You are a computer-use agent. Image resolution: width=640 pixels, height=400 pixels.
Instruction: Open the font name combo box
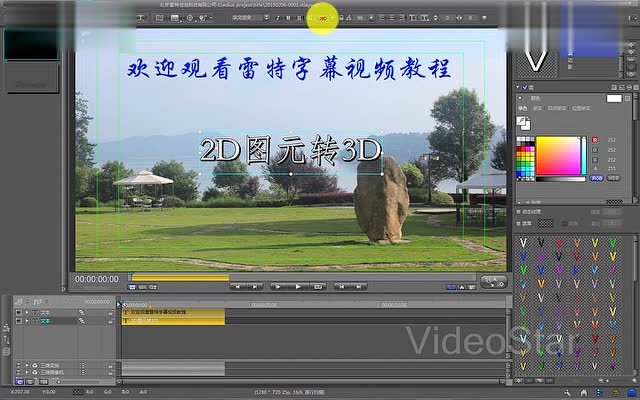pos(250,18)
